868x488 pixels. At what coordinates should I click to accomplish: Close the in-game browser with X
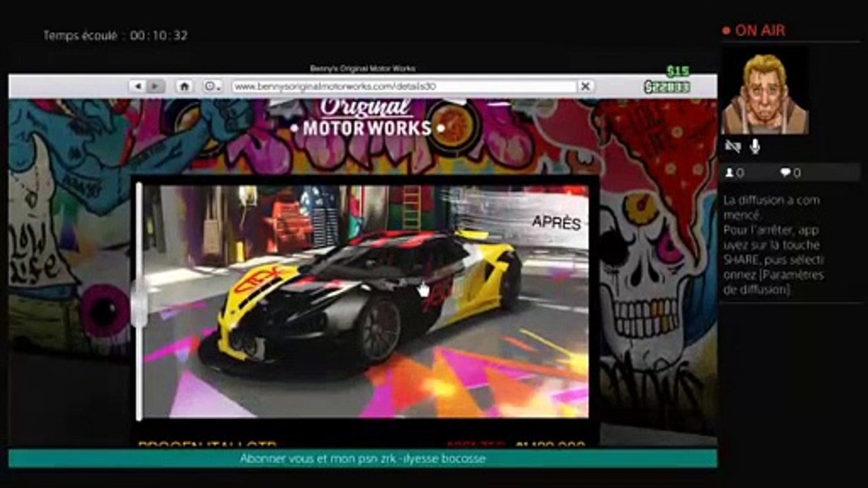585,86
